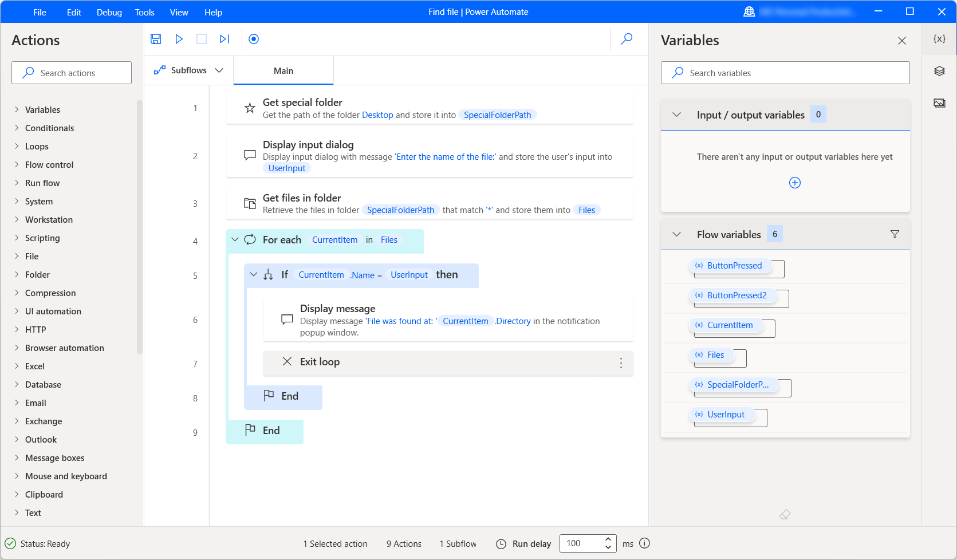This screenshot has width=957, height=560.
Task: Open the more actions menu on Exit loop
Action: (621, 363)
